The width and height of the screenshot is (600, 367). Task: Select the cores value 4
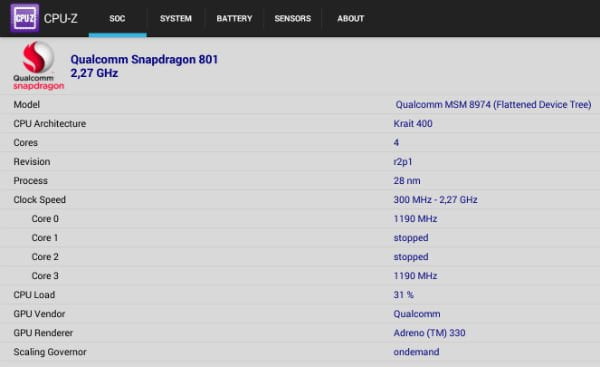pos(396,142)
